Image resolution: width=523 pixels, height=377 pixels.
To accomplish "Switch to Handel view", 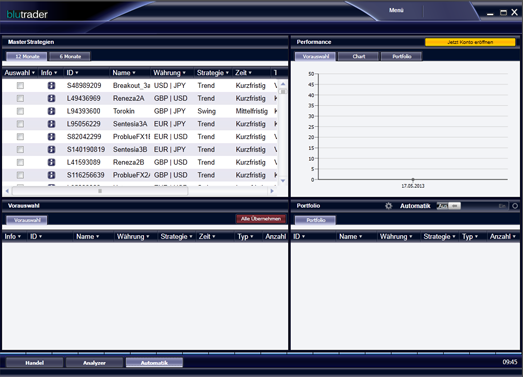I will (34, 363).
